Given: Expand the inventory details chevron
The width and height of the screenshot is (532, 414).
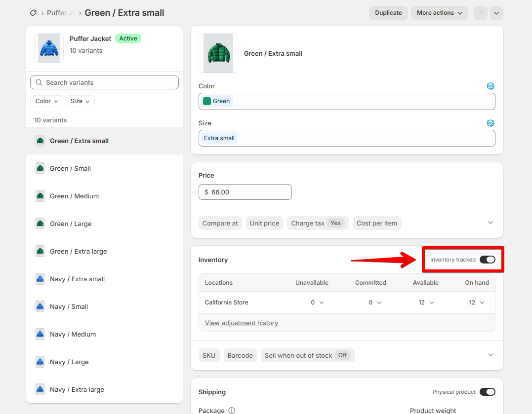Looking at the screenshot, I should (491, 355).
